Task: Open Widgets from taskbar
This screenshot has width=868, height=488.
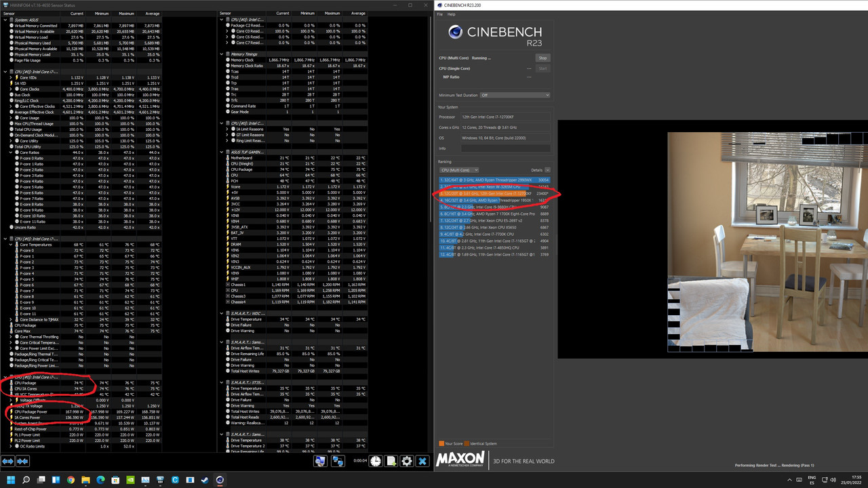Action: pos(55,480)
